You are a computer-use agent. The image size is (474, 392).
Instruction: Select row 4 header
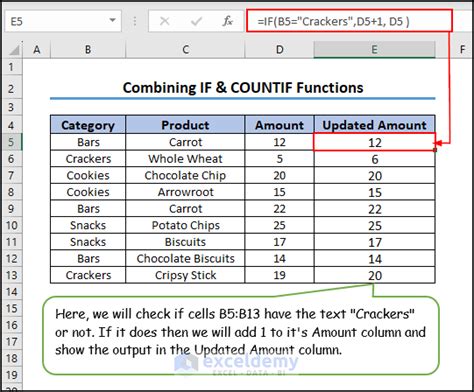(x=11, y=125)
